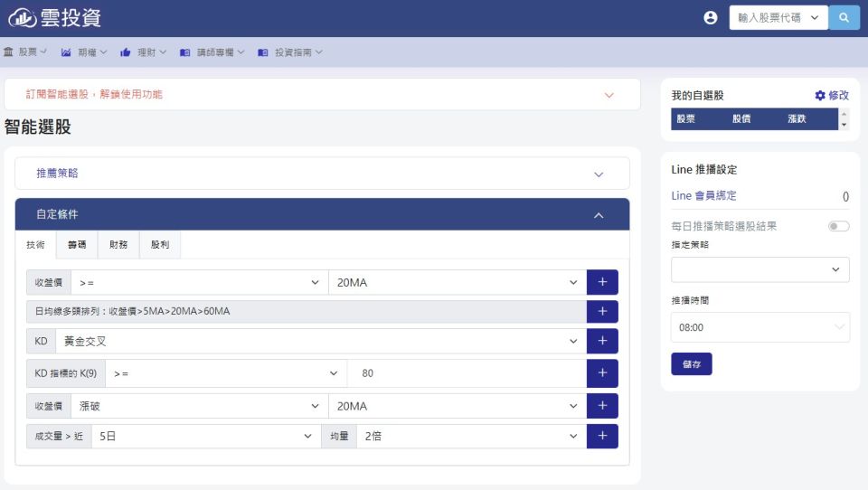Open the user account profile icon
Viewport: 868px width, 490px height.
(x=710, y=18)
